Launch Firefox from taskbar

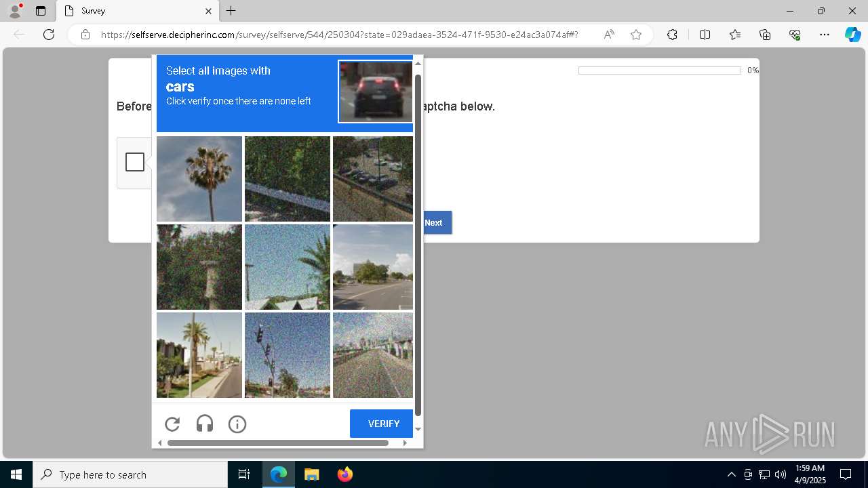click(344, 474)
